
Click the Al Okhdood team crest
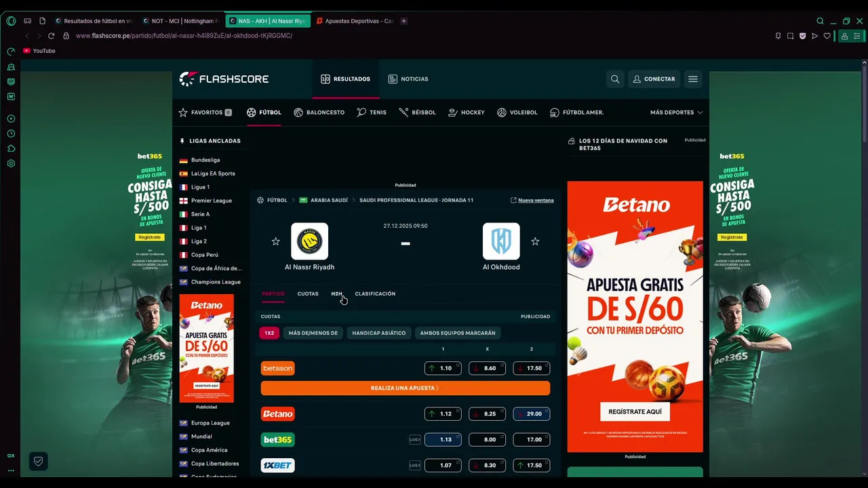tap(501, 241)
